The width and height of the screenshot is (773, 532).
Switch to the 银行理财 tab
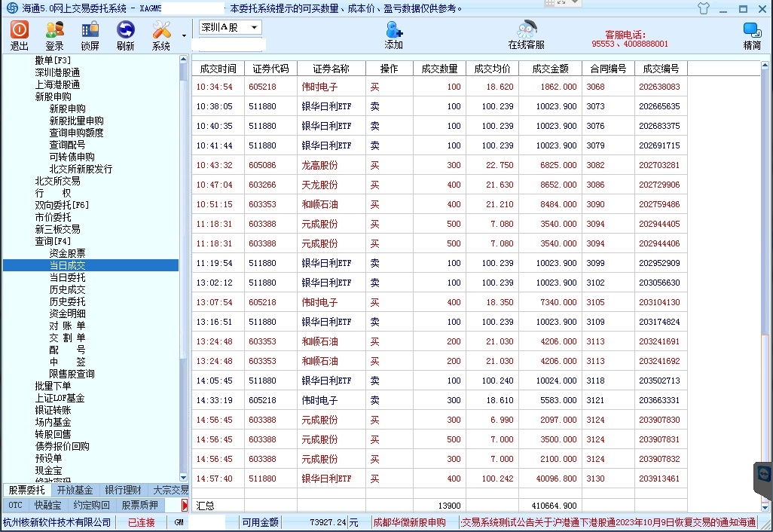(123, 491)
